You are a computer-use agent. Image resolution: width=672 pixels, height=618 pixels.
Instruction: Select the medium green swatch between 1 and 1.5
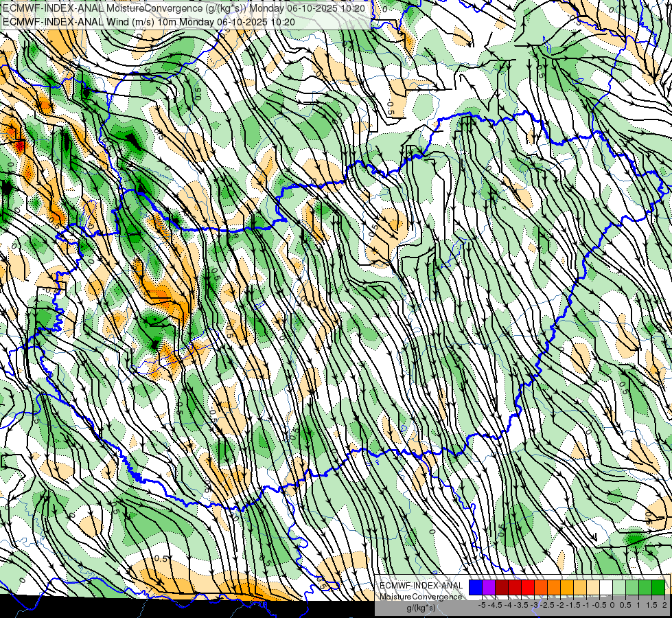[645, 588]
